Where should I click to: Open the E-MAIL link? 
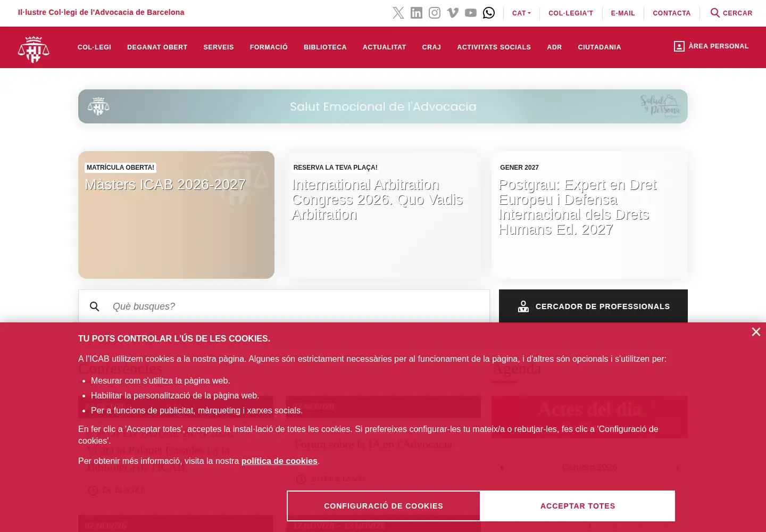(x=623, y=13)
